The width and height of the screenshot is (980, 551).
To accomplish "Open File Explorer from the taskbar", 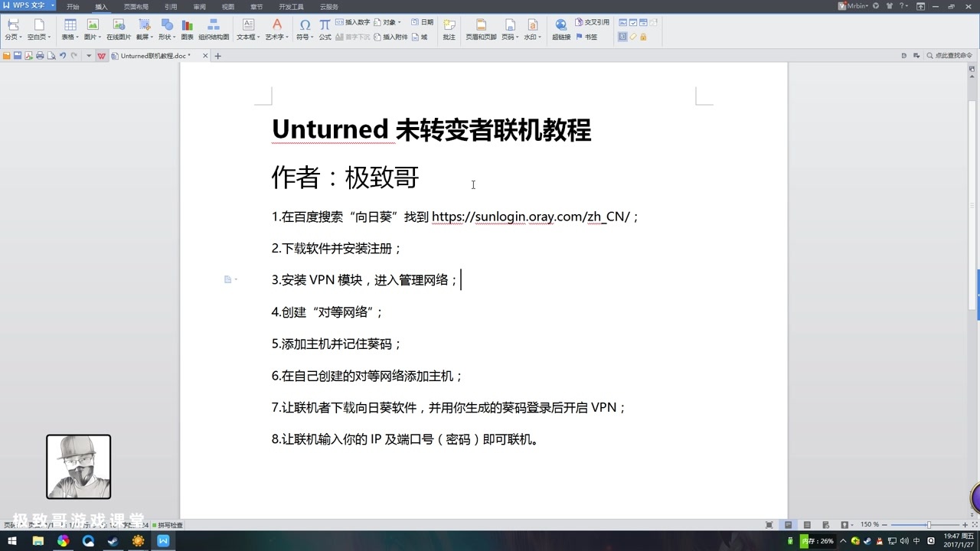I will point(38,541).
